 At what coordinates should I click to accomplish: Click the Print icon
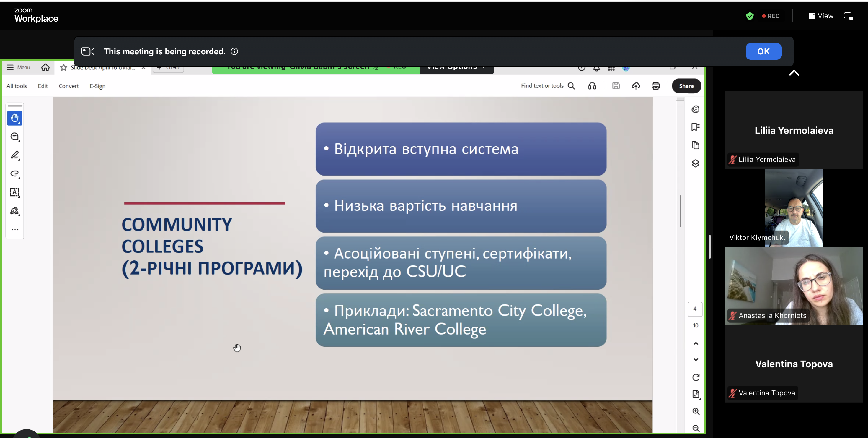tap(655, 86)
